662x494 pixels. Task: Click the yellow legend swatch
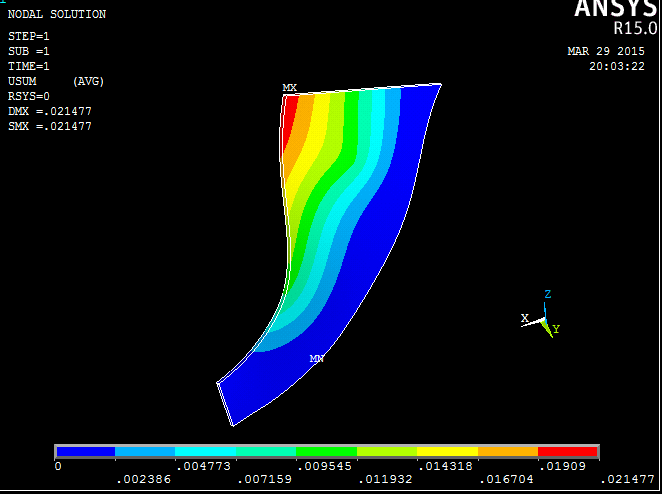(448, 452)
